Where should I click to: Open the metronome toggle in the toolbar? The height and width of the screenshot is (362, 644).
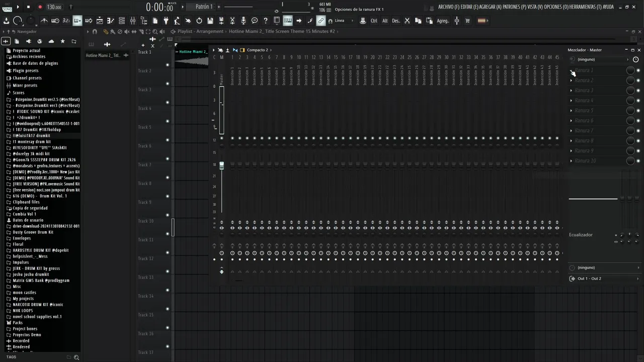coord(44,21)
